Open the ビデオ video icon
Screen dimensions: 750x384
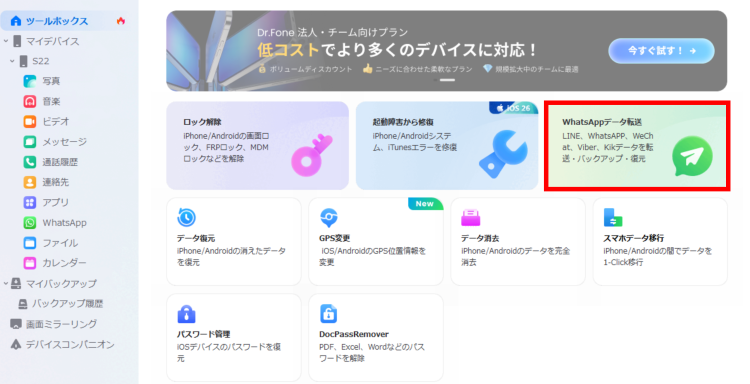click(x=30, y=121)
